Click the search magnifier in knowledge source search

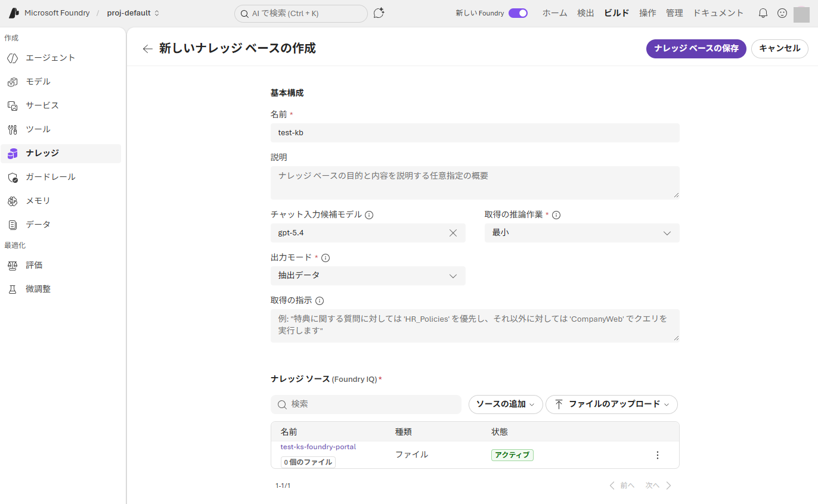pyautogui.click(x=283, y=405)
